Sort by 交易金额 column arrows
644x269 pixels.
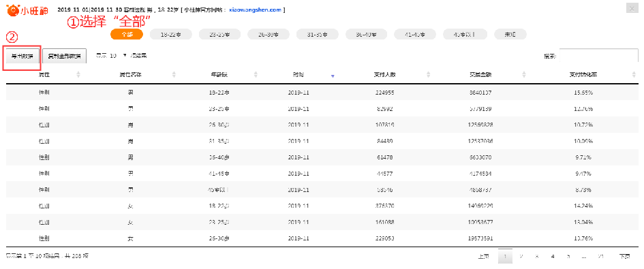[523, 75]
